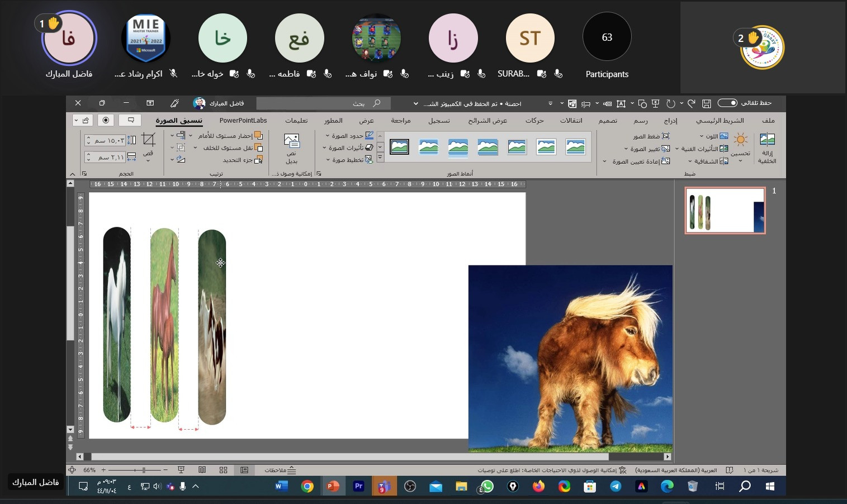This screenshot has width=847, height=504.
Task: Select the first picture style with black frame
Action: (399, 147)
